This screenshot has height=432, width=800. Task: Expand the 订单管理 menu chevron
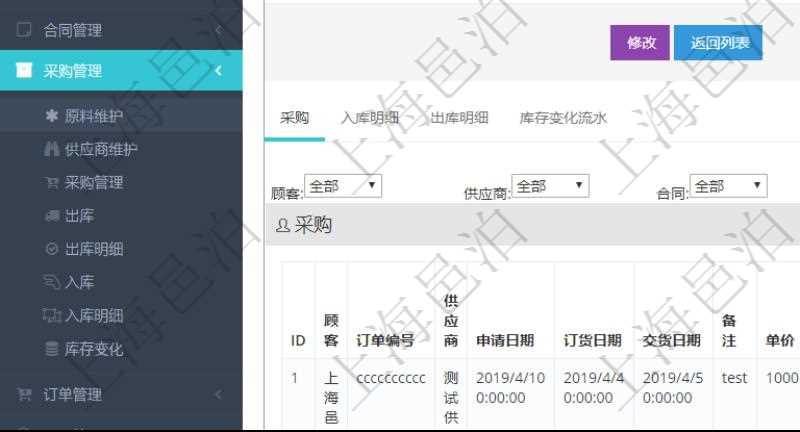pyautogui.click(x=219, y=394)
